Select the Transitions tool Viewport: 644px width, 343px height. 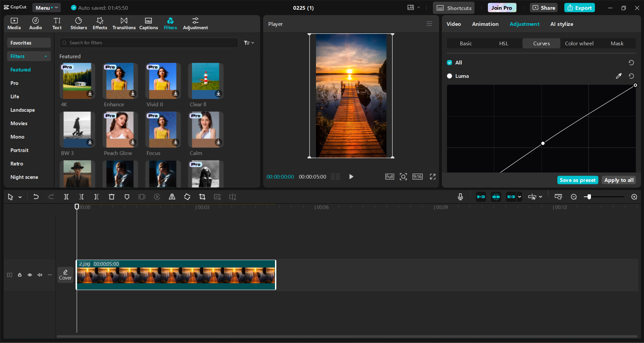[x=124, y=23]
